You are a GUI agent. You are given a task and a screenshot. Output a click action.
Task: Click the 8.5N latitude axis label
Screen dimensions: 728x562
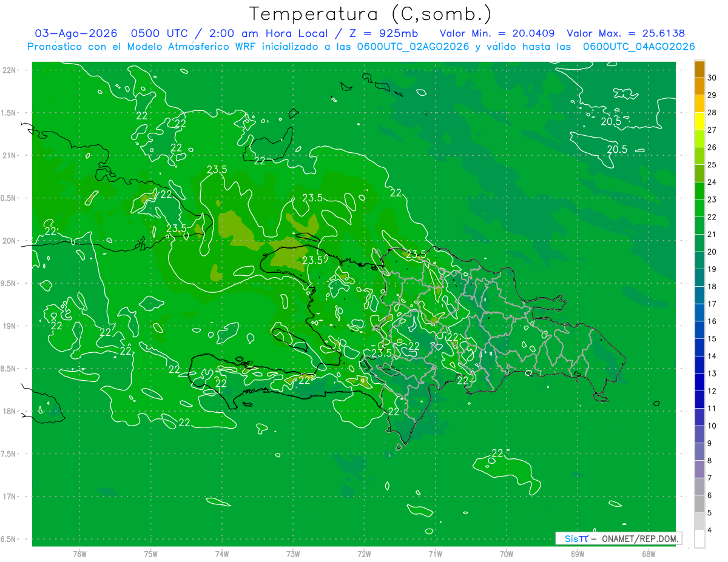[9, 369]
